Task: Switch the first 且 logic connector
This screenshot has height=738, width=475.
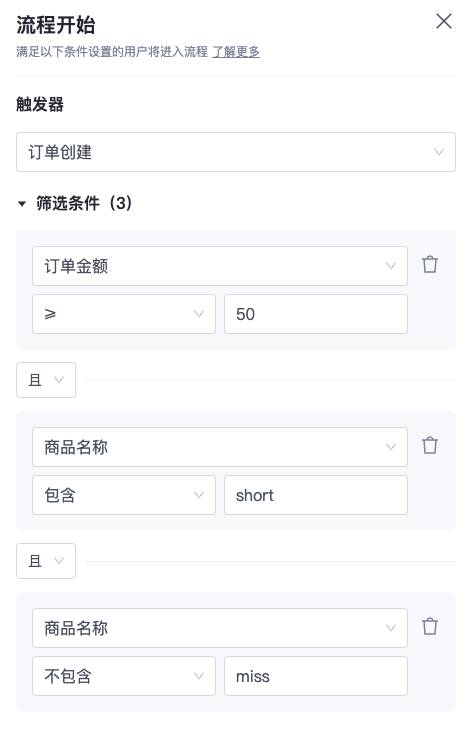Action: (x=46, y=380)
